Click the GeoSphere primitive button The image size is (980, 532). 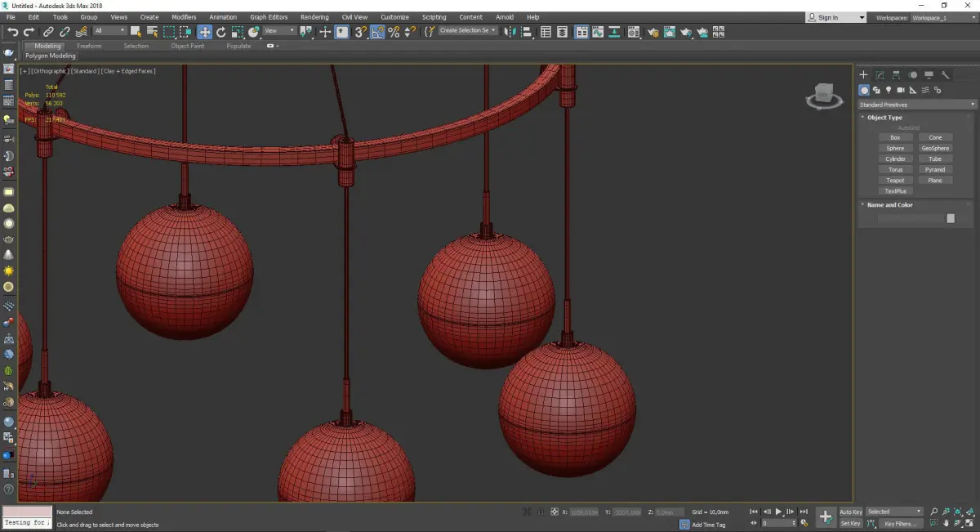tap(935, 149)
